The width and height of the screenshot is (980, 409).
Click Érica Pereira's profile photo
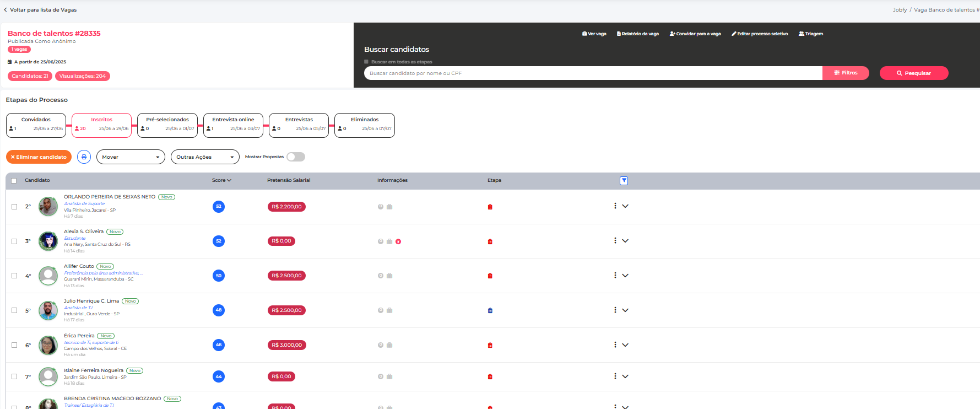(x=48, y=345)
